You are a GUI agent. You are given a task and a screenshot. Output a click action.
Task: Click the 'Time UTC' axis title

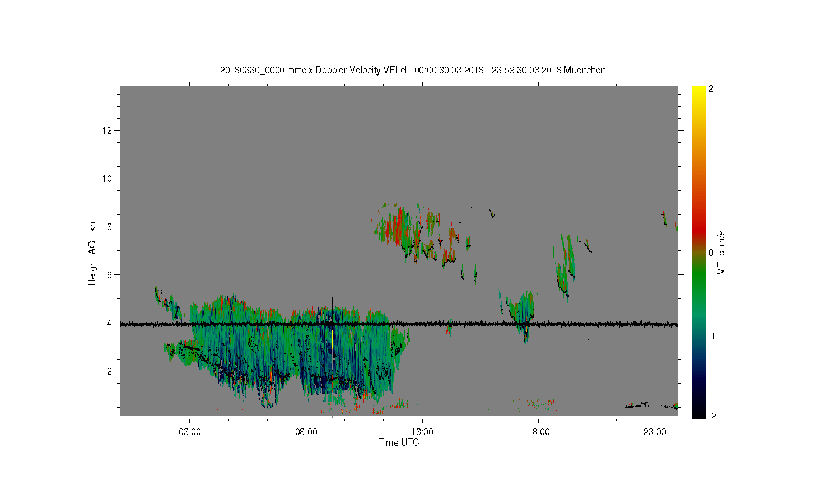399,442
